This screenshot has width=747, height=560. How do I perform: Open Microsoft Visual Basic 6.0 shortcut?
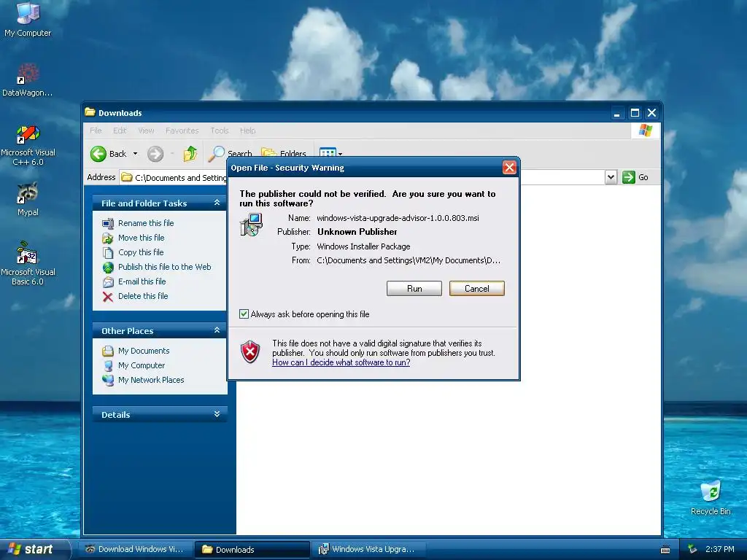(28, 263)
